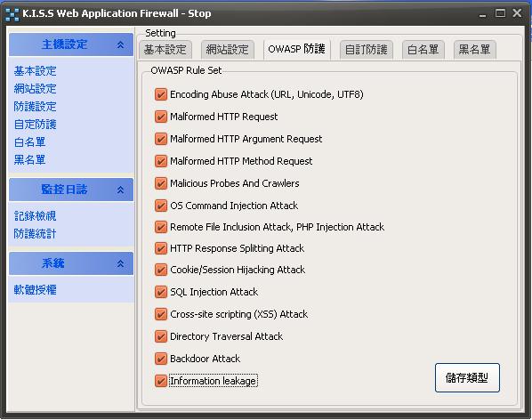Screen dimensions: 532x420
Task: Select the 黑名單 tab
Action: pos(475,50)
